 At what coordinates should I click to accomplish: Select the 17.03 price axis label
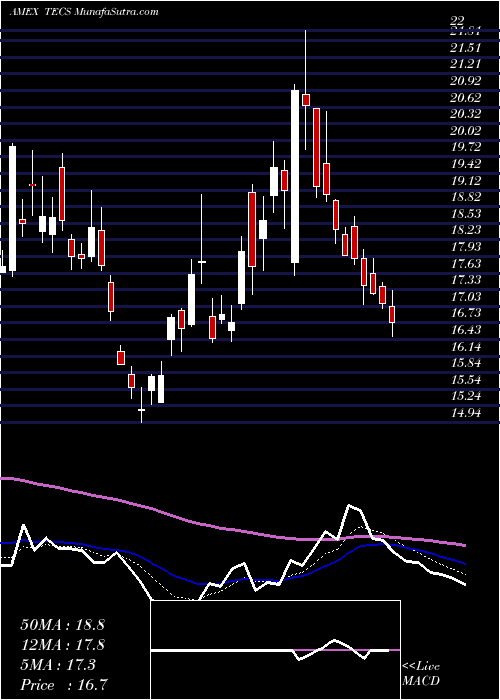point(465,297)
